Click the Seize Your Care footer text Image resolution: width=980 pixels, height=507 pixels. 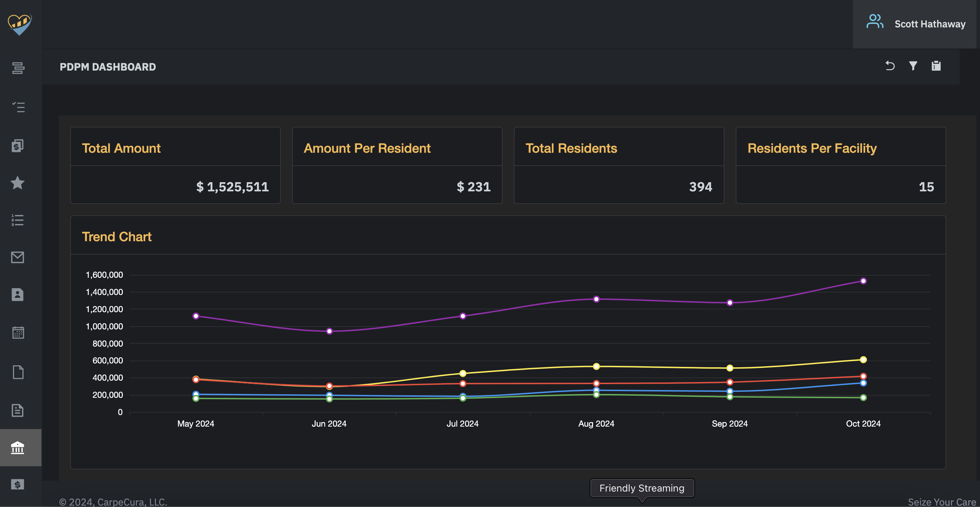point(942,502)
